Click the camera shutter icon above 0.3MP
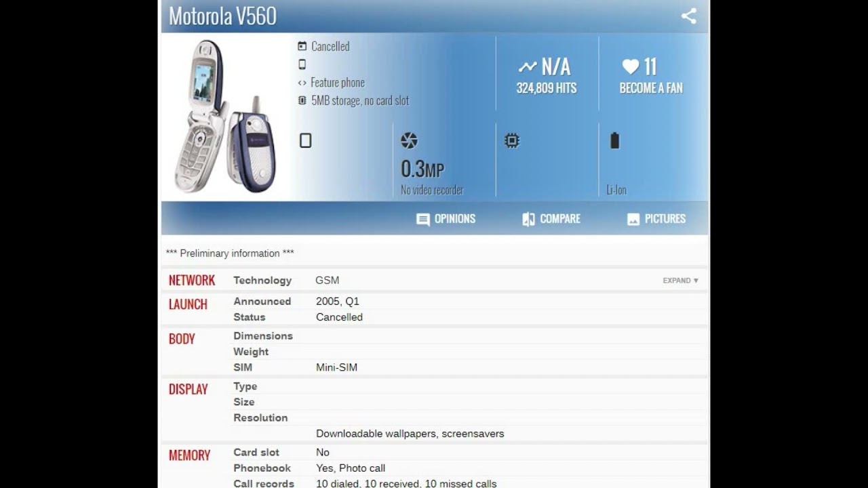 409,140
